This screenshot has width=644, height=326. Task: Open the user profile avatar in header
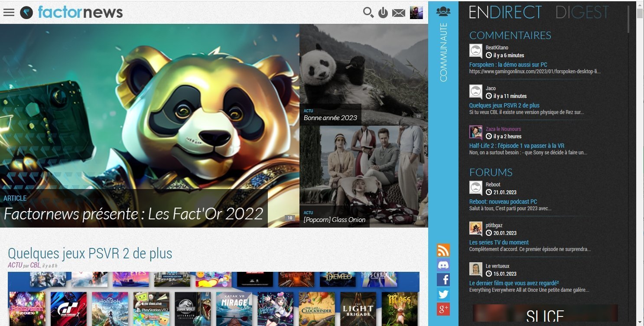pyautogui.click(x=416, y=13)
